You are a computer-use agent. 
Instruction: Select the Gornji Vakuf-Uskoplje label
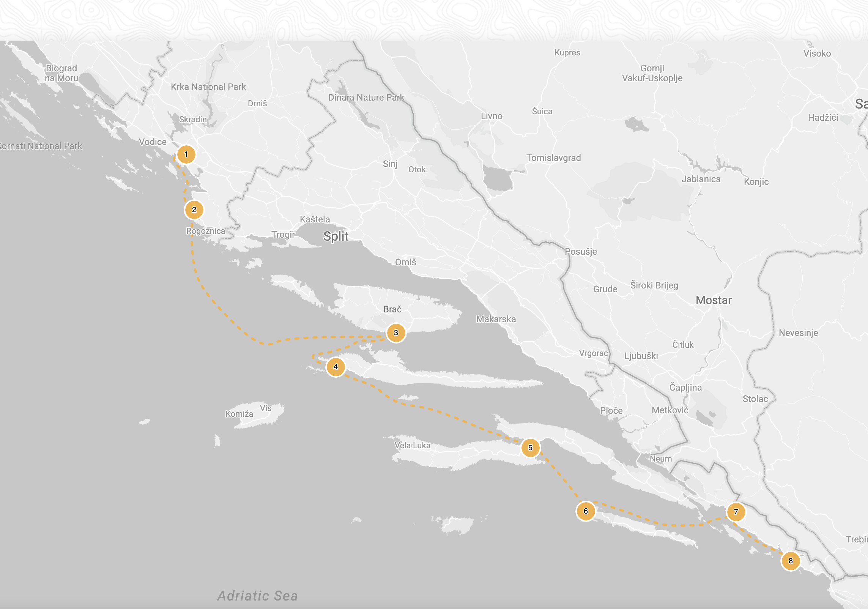[652, 73]
